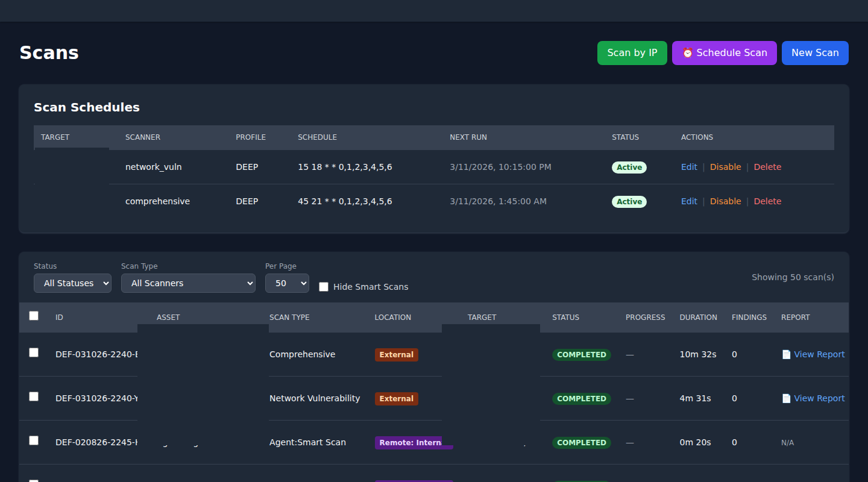The width and height of the screenshot is (868, 482).
Task: Expand the All Scanners scan type dropdown
Action: 188,283
